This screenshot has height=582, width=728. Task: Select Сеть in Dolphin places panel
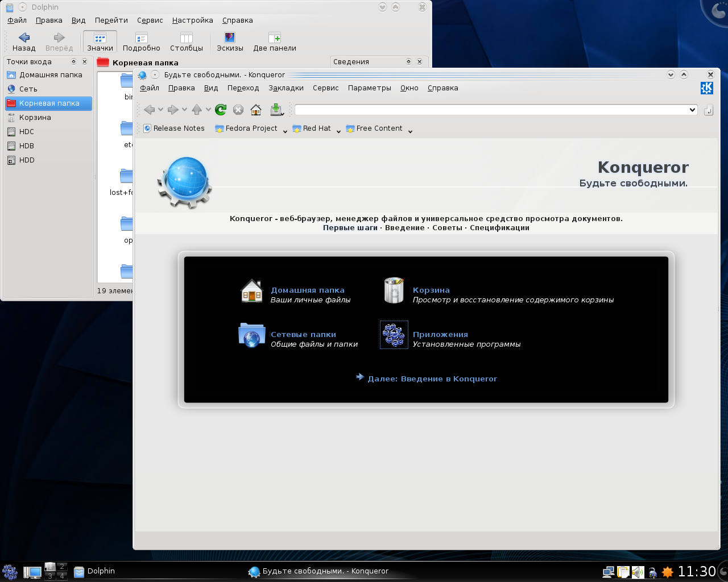[x=48, y=89]
